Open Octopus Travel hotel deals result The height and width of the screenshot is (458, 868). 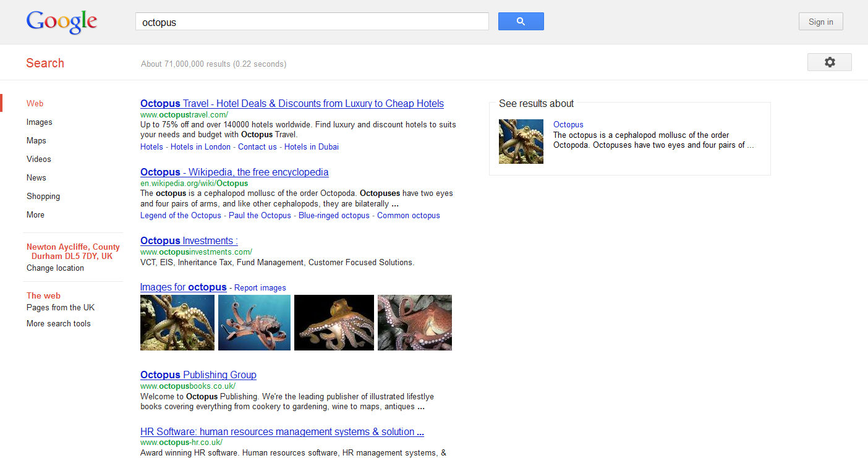coord(292,103)
